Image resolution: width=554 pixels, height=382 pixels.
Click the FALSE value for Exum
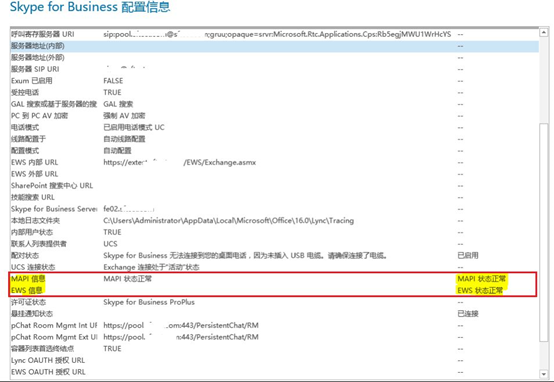pos(113,81)
